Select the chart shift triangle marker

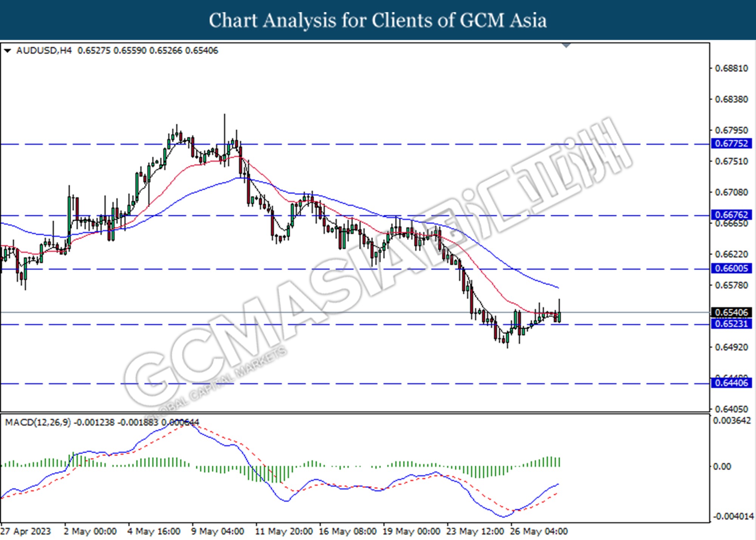click(x=566, y=46)
